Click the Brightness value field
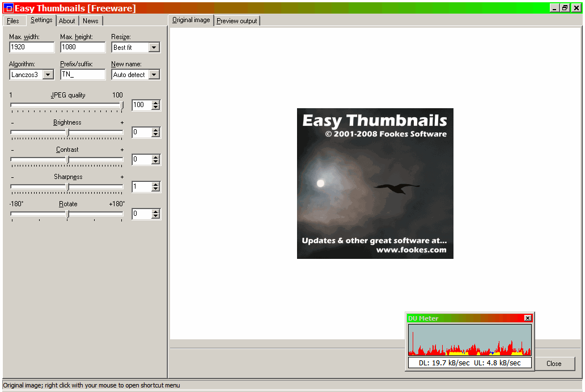This screenshot has width=585, height=392. [x=142, y=133]
